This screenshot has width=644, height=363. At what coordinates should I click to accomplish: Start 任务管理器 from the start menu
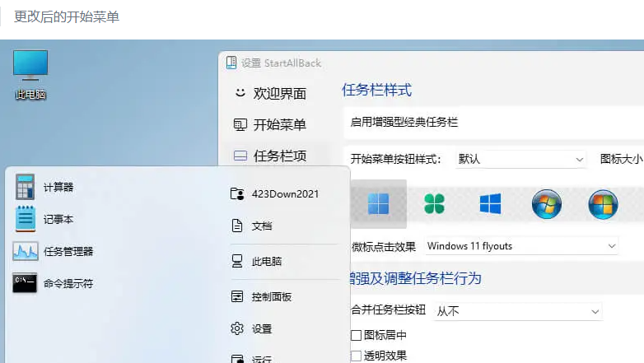point(54,251)
